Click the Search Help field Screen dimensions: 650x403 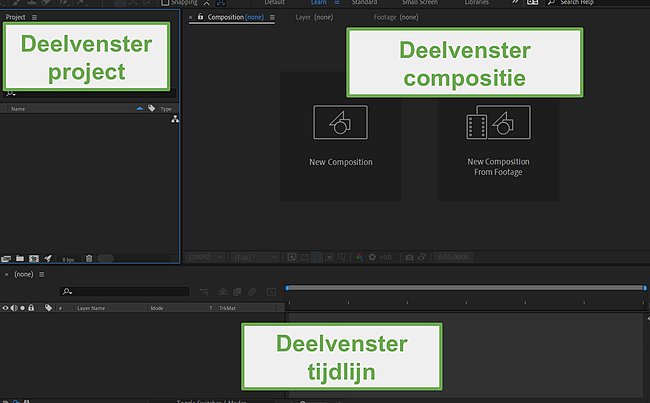(597, 2)
